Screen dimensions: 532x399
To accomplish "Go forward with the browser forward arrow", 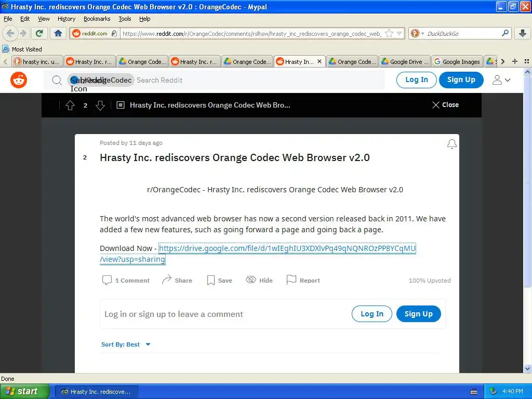I will pyautogui.click(x=23, y=33).
